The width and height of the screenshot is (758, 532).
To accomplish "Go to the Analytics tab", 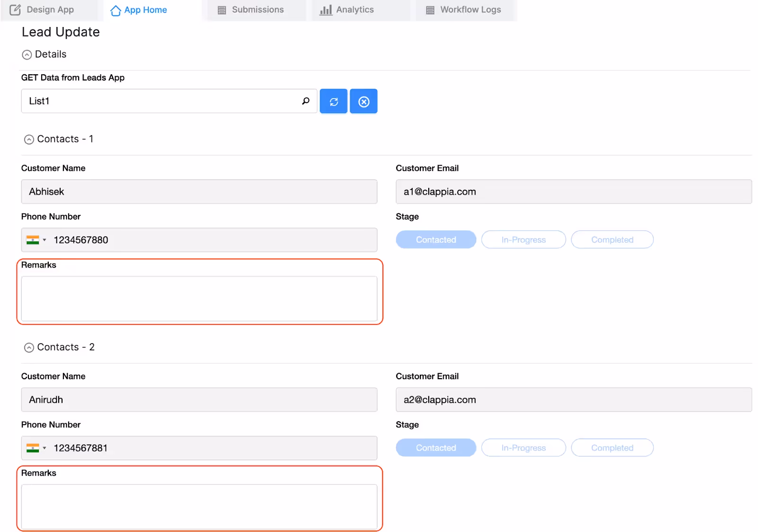I will pyautogui.click(x=361, y=10).
